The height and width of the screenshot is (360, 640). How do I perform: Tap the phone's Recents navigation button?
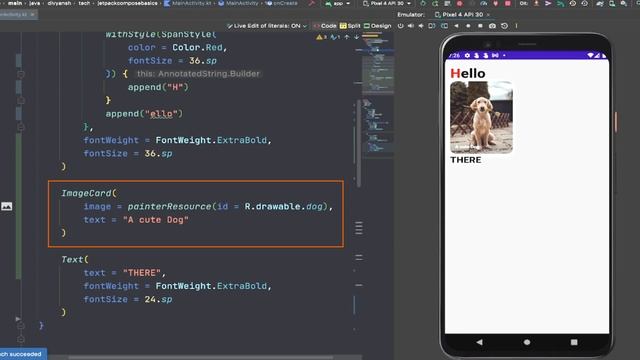tap(574, 342)
